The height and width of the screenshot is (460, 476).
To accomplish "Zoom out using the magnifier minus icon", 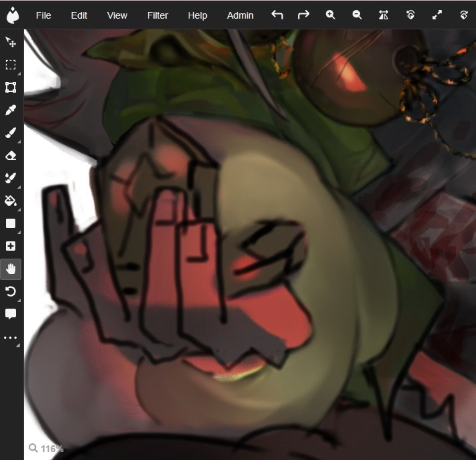I will pos(357,15).
